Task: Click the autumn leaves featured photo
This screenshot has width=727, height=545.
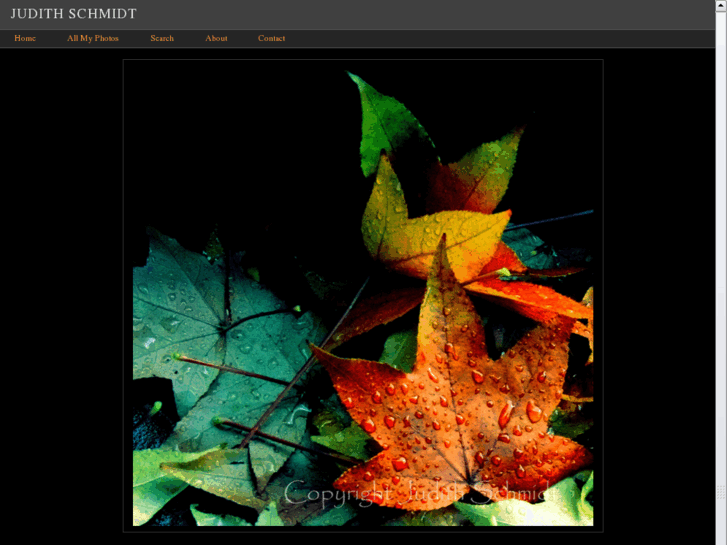Action: (362, 296)
